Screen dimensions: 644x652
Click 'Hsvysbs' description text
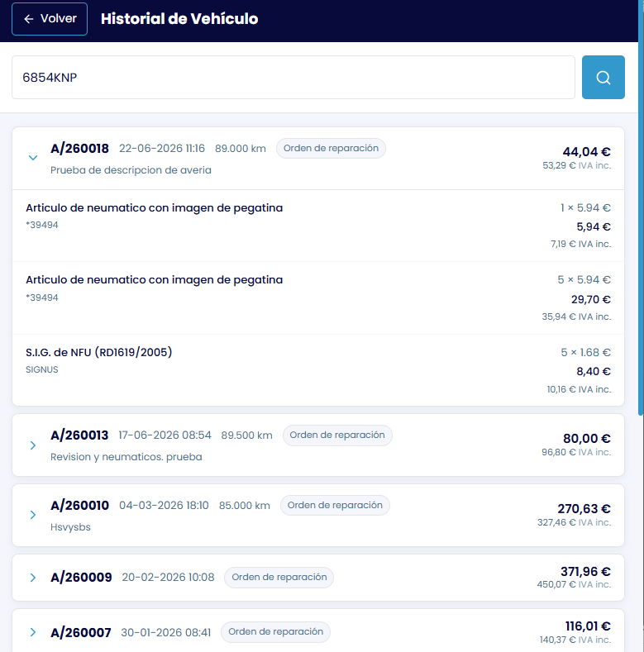point(70,527)
